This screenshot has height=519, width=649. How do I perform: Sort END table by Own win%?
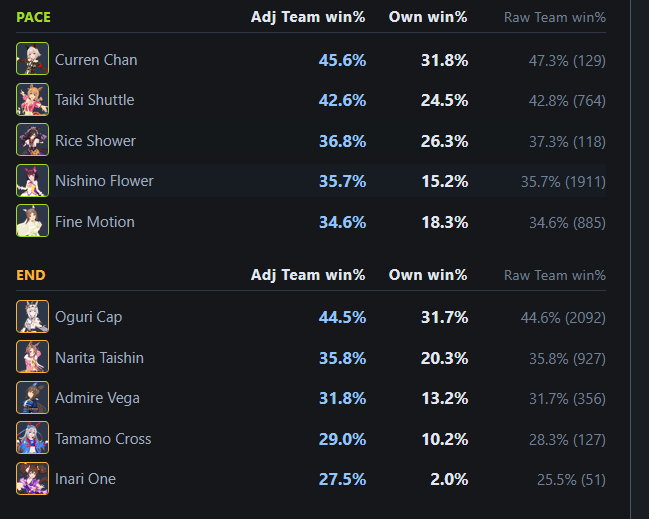tap(428, 275)
